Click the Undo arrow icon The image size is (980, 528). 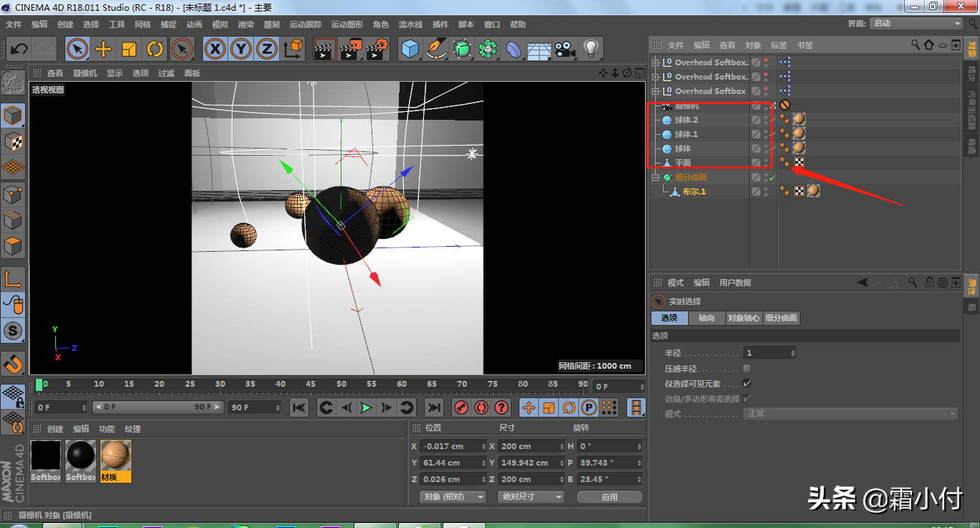click(19, 49)
